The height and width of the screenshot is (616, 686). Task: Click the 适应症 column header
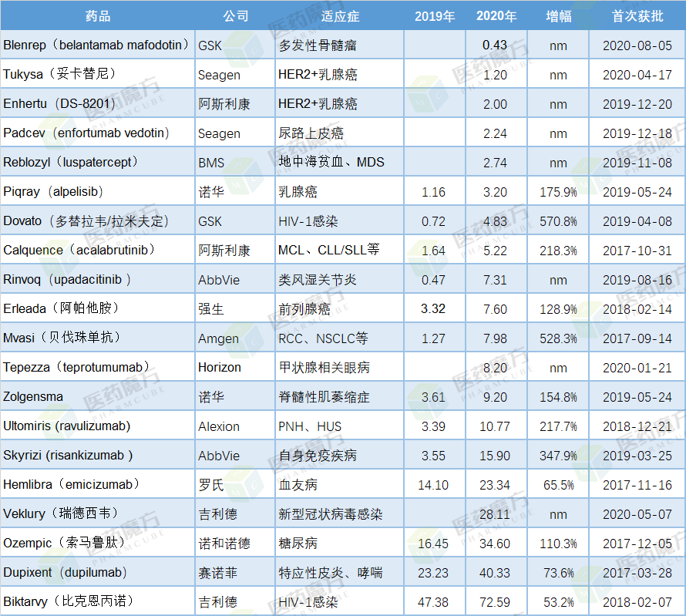pyautogui.click(x=339, y=15)
